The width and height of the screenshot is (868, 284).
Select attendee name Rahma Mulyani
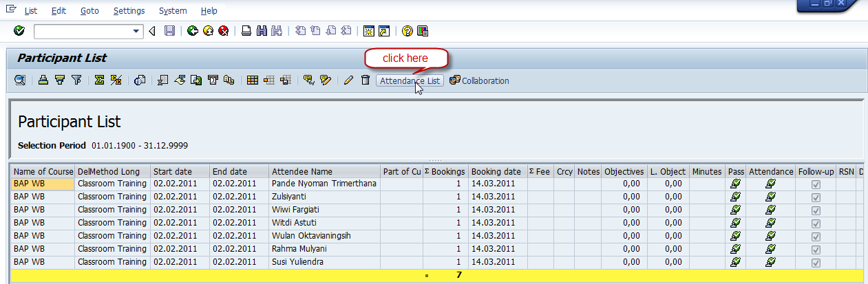pyautogui.click(x=299, y=249)
